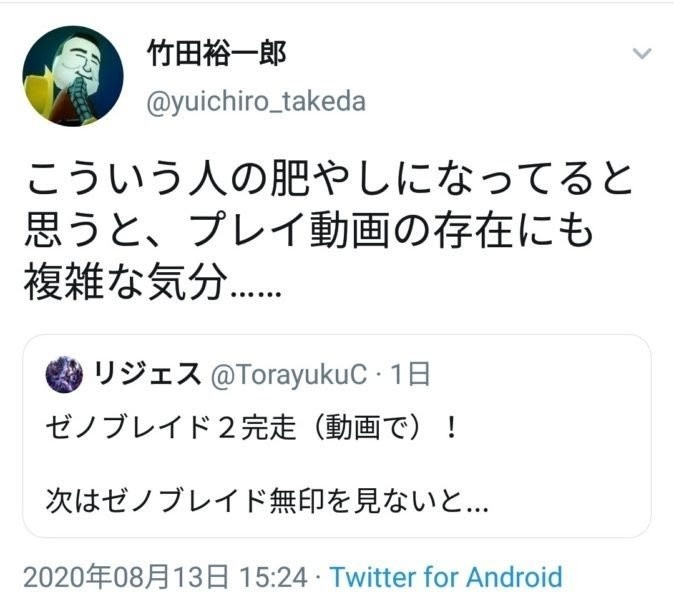The width and height of the screenshot is (674, 600).
Task: Expand the tweet options chevron
Action: pyautogui.click(x=642, y=54)
